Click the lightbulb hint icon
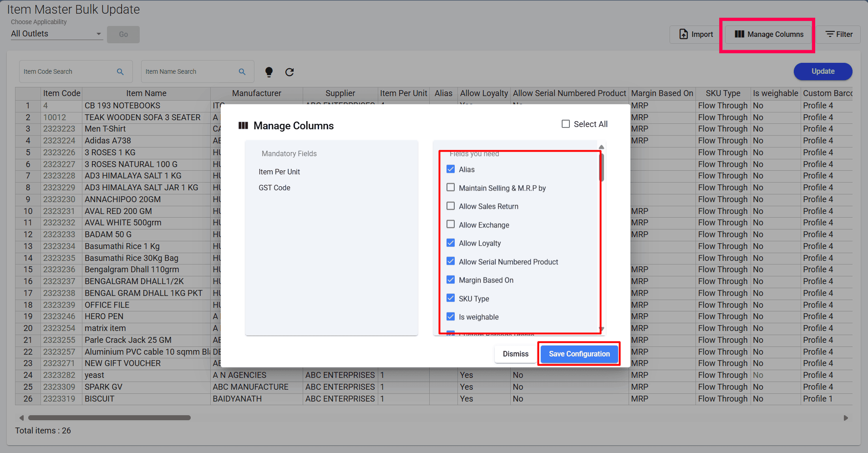 coord(269,72)
